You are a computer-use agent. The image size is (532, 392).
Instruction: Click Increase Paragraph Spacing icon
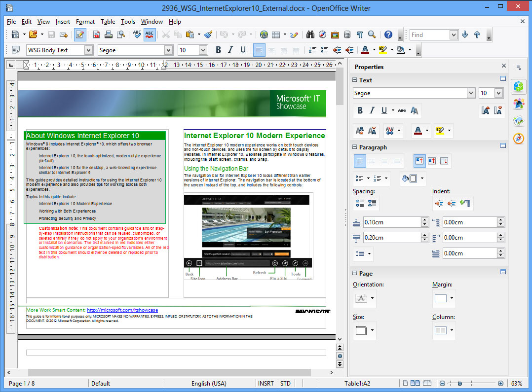(x=360, y=204)
